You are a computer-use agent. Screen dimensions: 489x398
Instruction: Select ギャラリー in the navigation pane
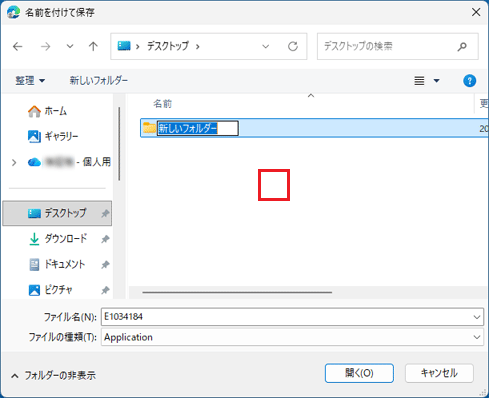(x=53, y=136)
